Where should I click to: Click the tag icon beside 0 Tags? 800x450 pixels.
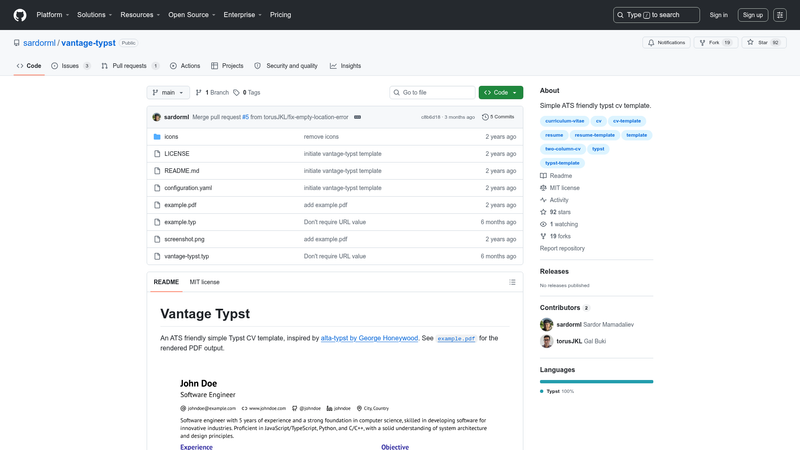tap(236, 92)
